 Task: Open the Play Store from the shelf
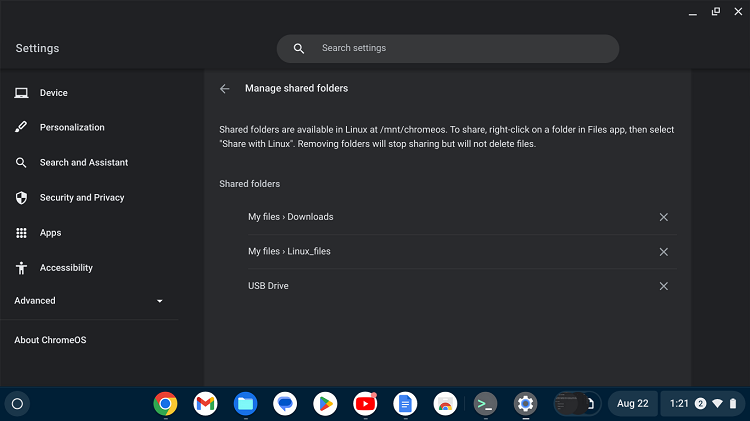click(x=325, y=404)
